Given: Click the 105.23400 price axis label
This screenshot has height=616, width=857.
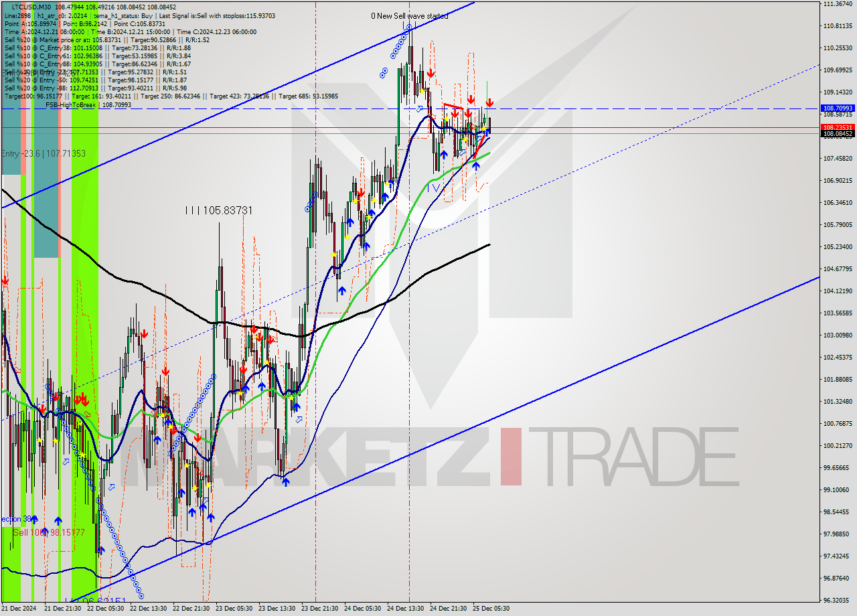Looking at the screenshot, I should tap(838, 247).
